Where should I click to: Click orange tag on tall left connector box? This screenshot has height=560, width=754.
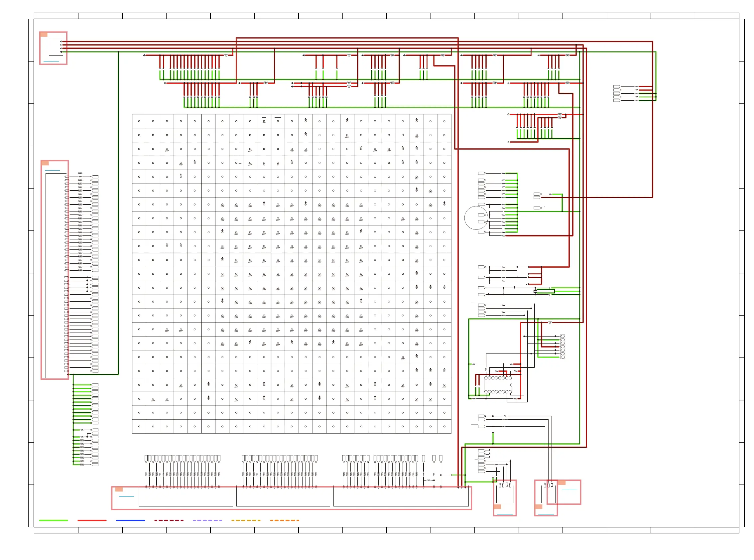tap(45, 163)
